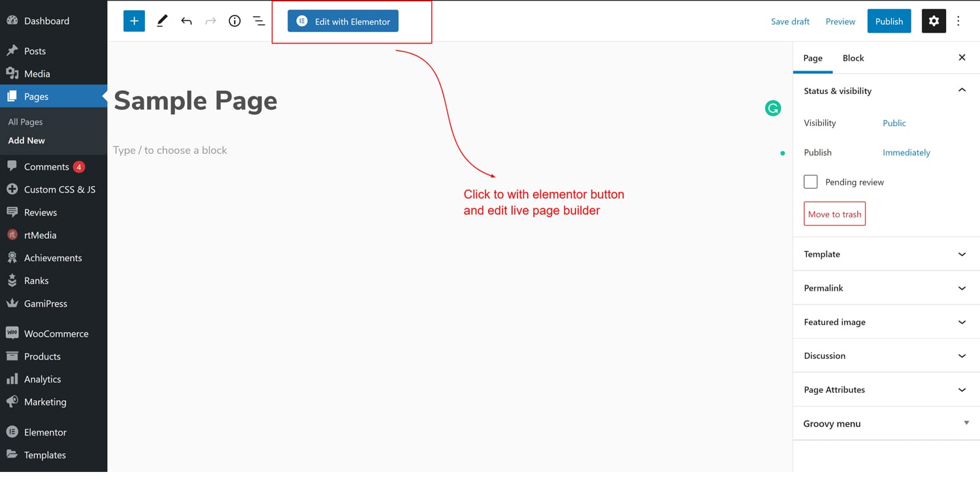
Task: Open WooCommerce in the sidebar menu
Action: (x=56, y=334)
